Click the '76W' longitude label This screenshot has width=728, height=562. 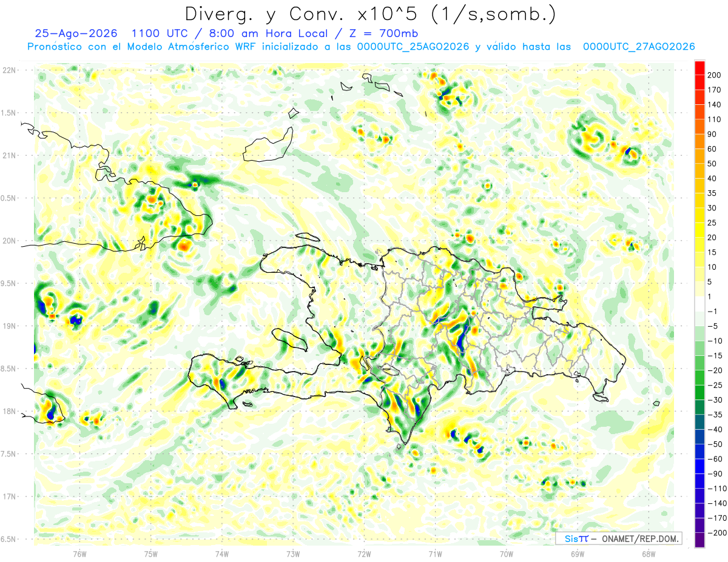(79, 553)
